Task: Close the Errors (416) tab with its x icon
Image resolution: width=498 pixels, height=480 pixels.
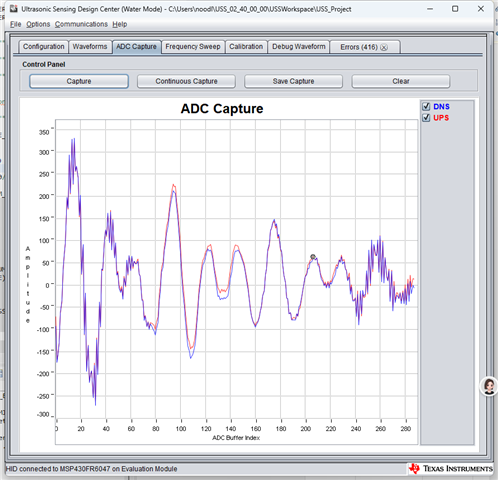Action: 384,47
